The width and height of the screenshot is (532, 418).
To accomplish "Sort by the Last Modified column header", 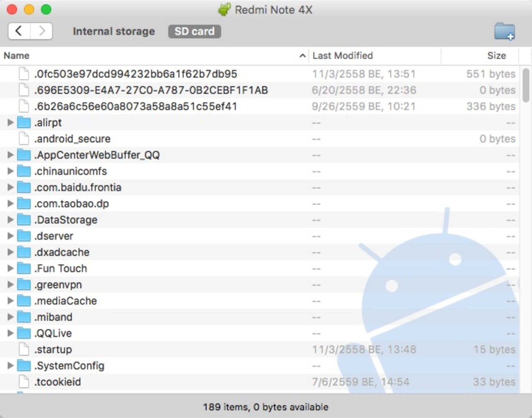I will pyautogui.click(x=375, y=56).
